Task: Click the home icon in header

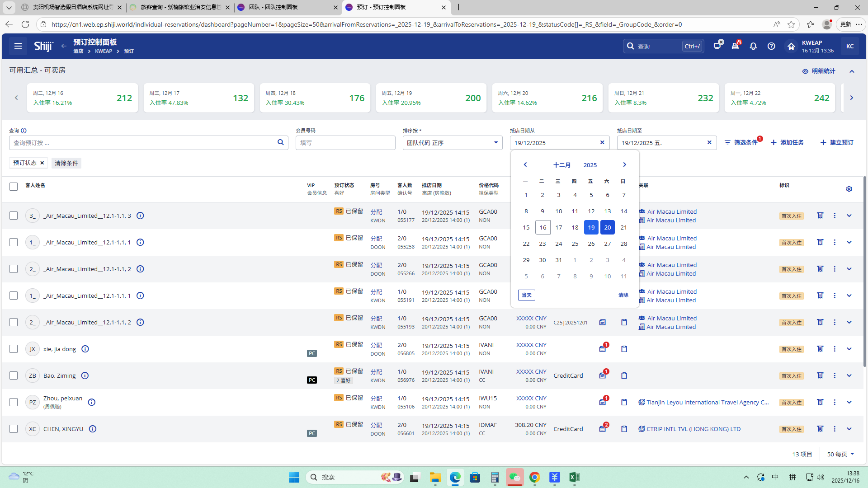Action: click(x=791, y=46)
